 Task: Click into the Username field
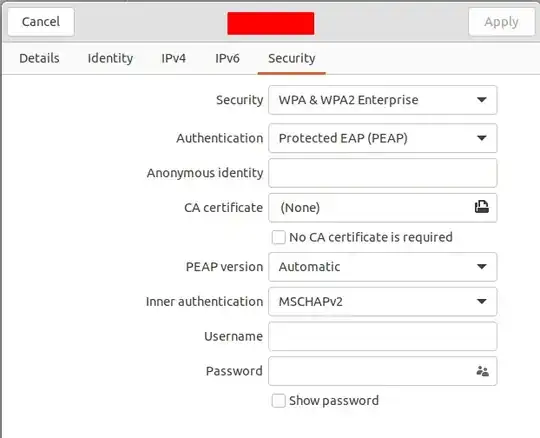[383, 336]
